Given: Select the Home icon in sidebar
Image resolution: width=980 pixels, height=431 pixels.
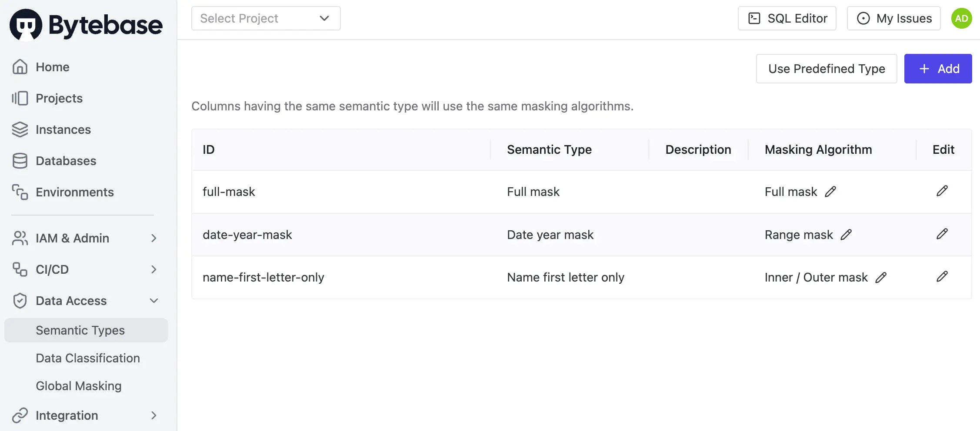Looking at the screenshot, I should click(20, 67).
